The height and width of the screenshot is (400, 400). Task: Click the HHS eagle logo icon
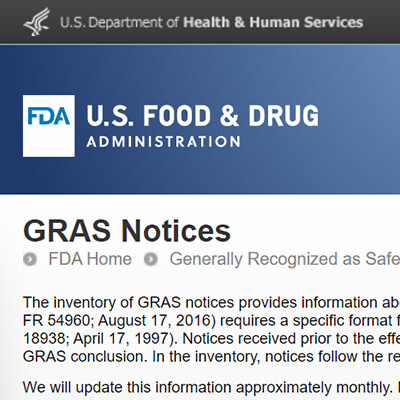pyautogui.click(x=37, y=22)
